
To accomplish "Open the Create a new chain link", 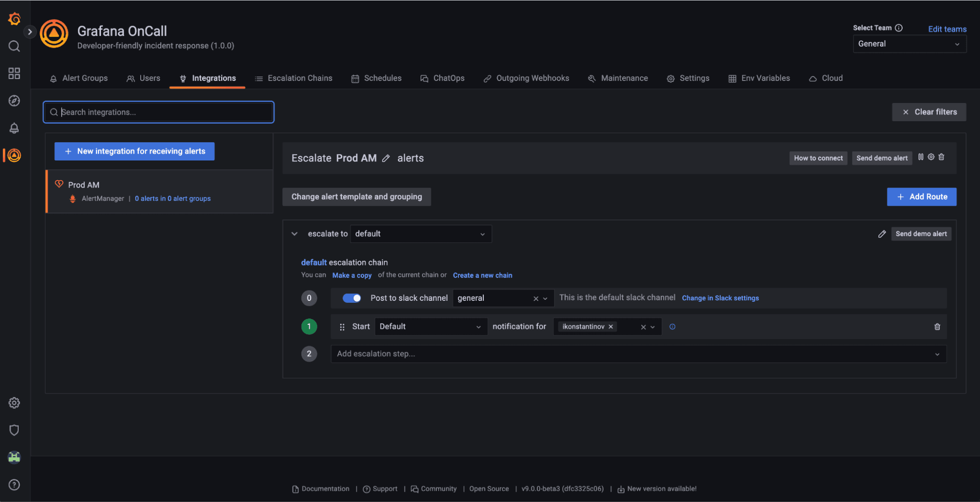I will 482,275.
